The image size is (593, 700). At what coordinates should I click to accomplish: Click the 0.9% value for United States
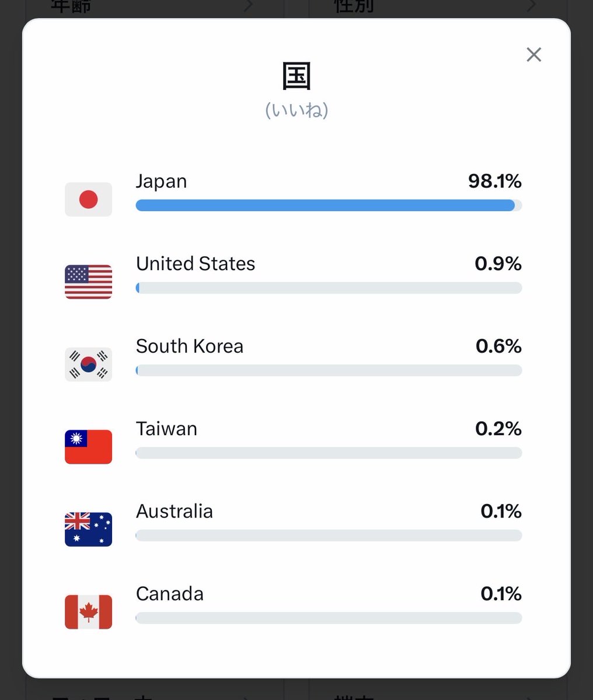(x=498, y=264)
